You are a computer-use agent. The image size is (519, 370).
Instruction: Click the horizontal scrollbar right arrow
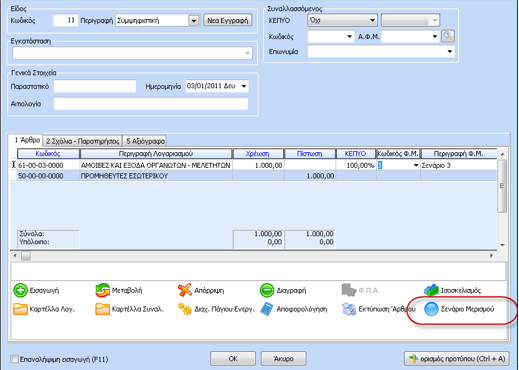pos(491,256)
